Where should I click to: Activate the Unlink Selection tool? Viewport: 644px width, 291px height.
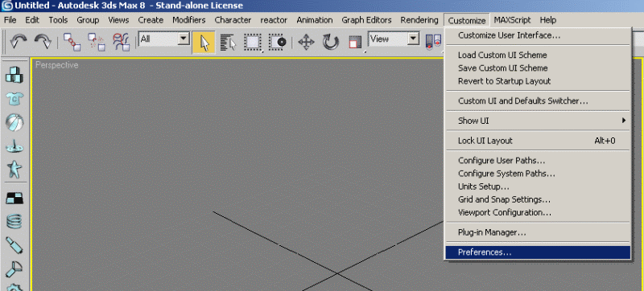point(97,42)
